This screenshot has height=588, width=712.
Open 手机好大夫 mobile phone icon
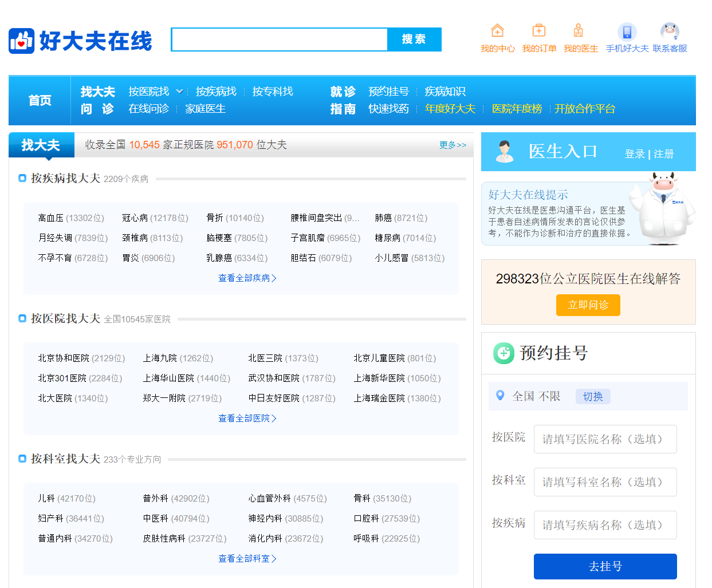point(627,31)
